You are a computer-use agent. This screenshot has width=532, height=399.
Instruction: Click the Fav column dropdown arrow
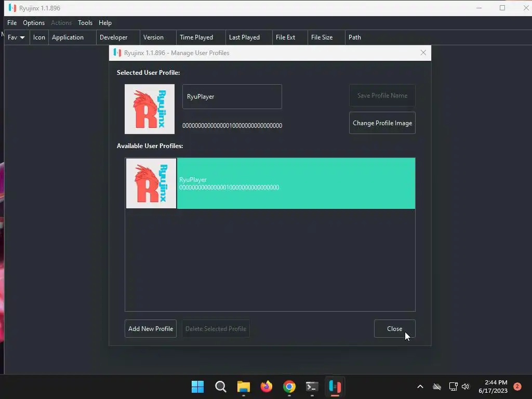pos(22,37)
